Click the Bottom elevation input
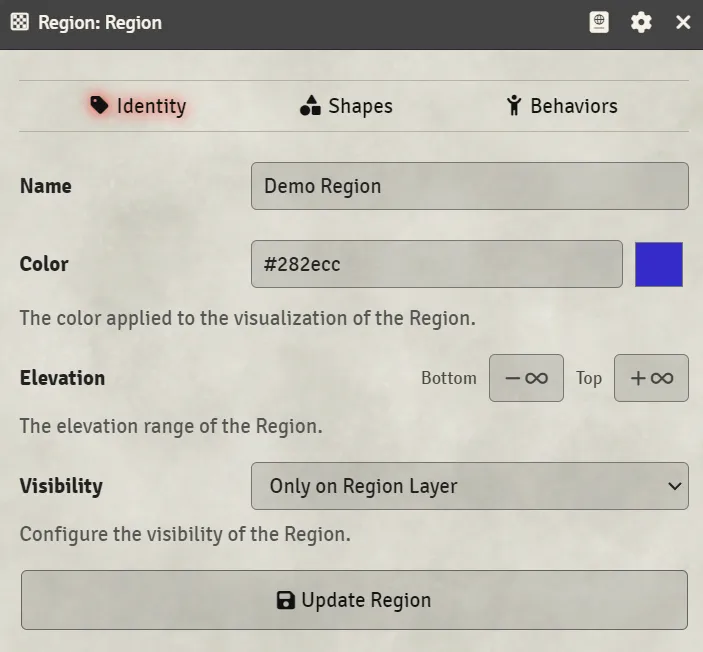 click(526, 378)
